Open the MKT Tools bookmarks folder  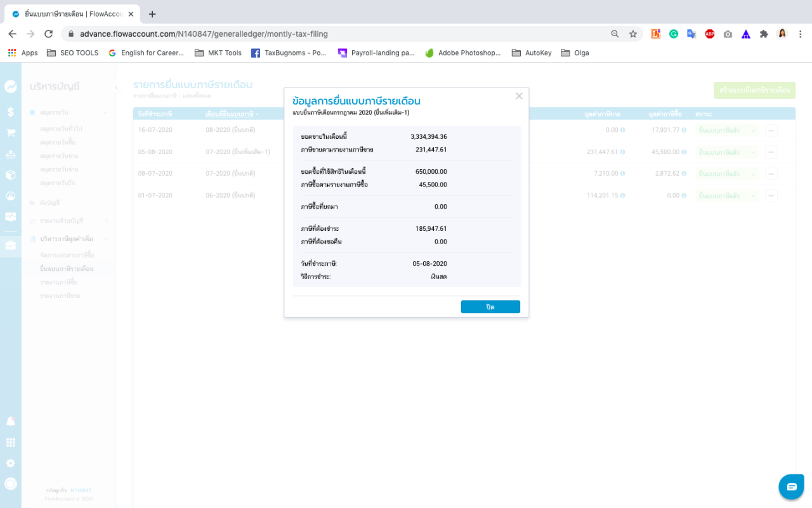[218, 53]
